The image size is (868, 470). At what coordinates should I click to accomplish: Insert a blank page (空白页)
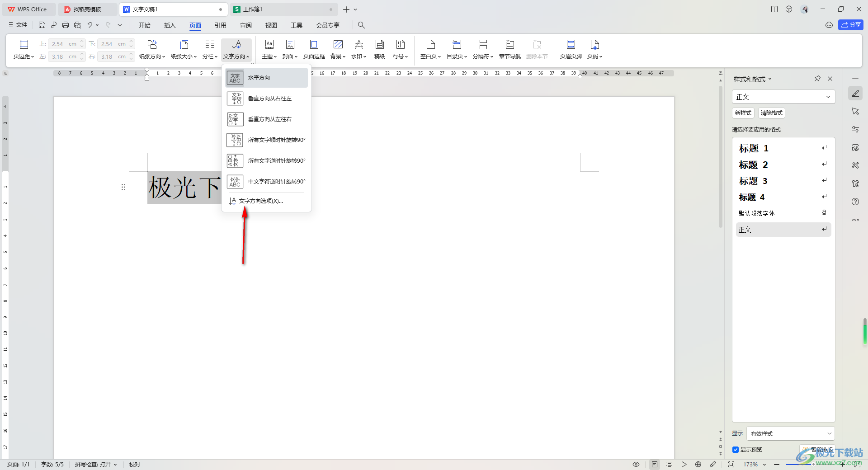click(430, 49)
